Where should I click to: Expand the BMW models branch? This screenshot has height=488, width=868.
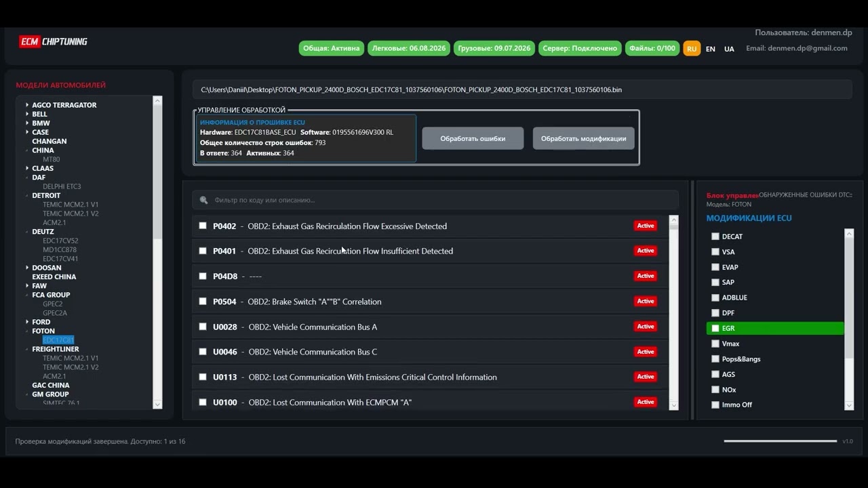tap(27, 123)
